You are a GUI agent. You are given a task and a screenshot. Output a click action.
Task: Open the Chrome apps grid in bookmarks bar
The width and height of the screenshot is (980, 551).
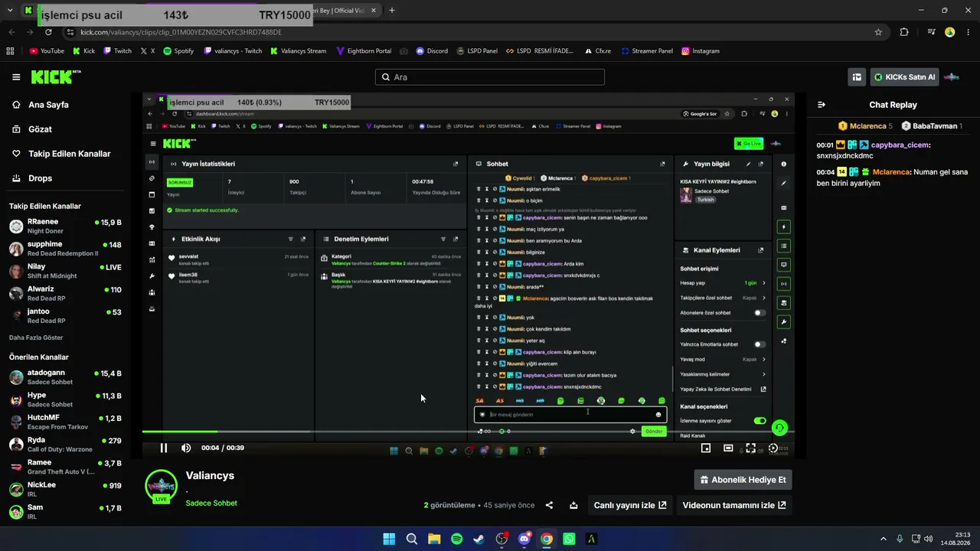pos(10,51)
